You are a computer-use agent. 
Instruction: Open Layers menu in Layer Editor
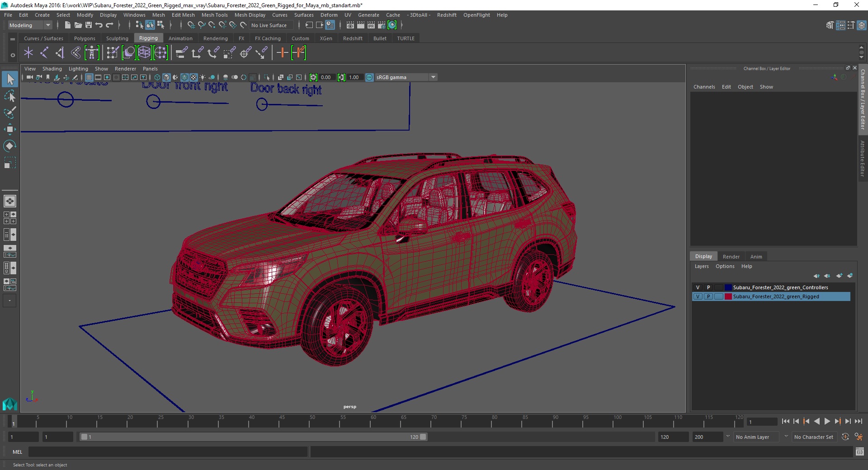pyautogui.click(x=702, y=266)
